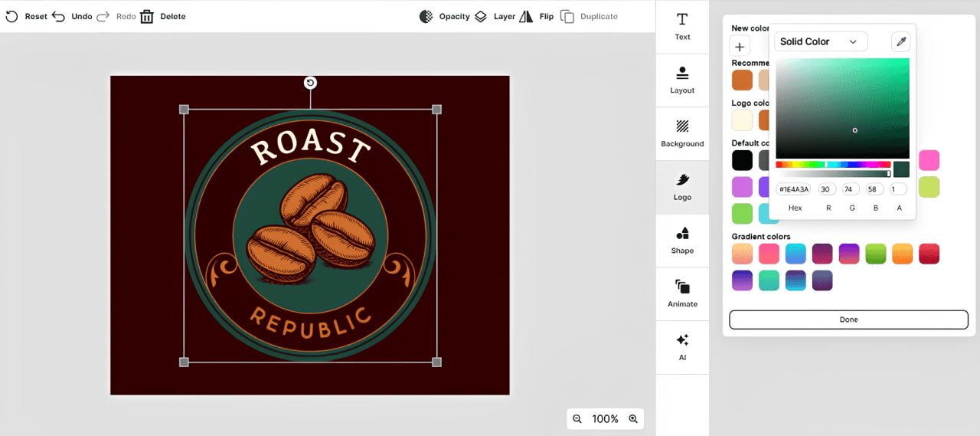
Task: Click the R value field
Action: click(828, 189)
